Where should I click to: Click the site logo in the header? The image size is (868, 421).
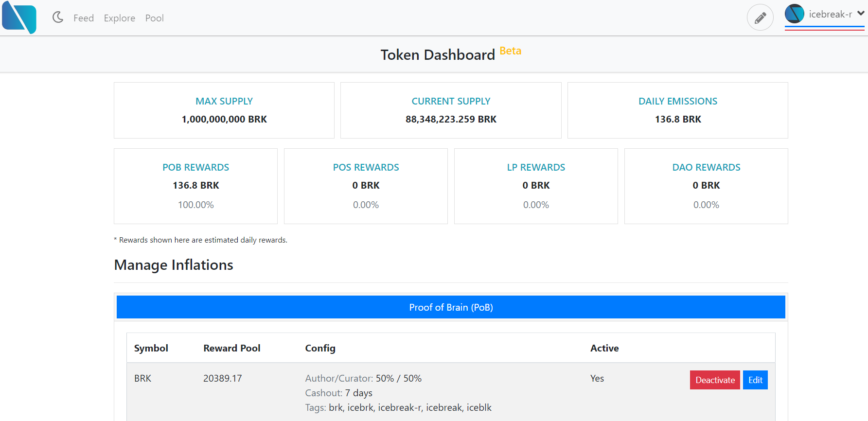(x=19, y=18)
